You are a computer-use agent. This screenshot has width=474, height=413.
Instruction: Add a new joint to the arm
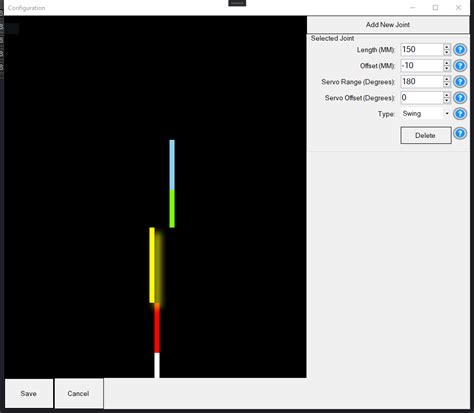(x=388, y=25)
